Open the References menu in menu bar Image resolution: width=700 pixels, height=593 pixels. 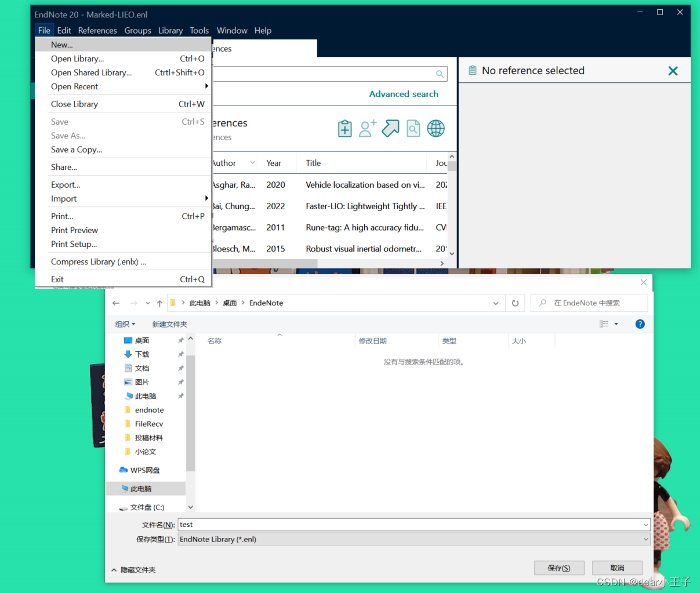[x=97, y=30]
